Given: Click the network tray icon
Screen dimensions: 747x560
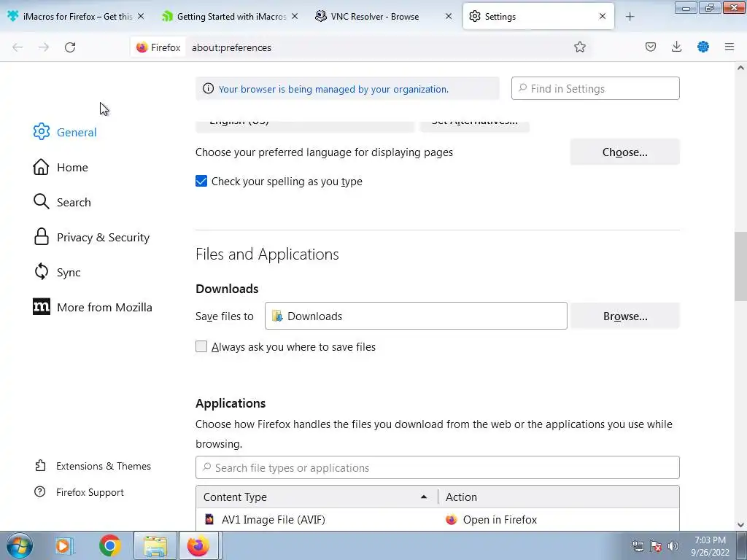Looking at the screenshot, I should [638, 546].
